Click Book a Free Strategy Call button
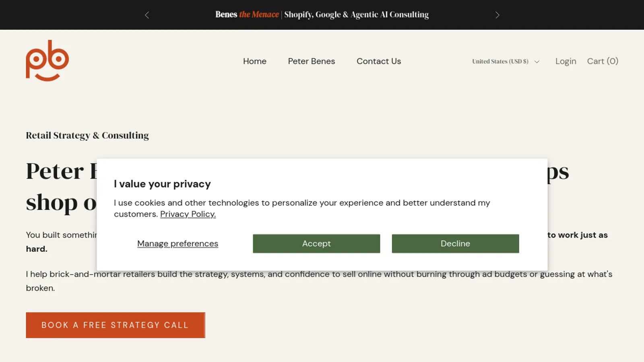 point(116,325)
